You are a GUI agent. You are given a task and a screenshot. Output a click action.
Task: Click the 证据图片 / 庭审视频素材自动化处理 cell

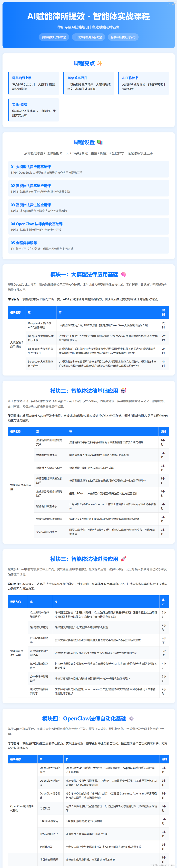coord(112,834)
